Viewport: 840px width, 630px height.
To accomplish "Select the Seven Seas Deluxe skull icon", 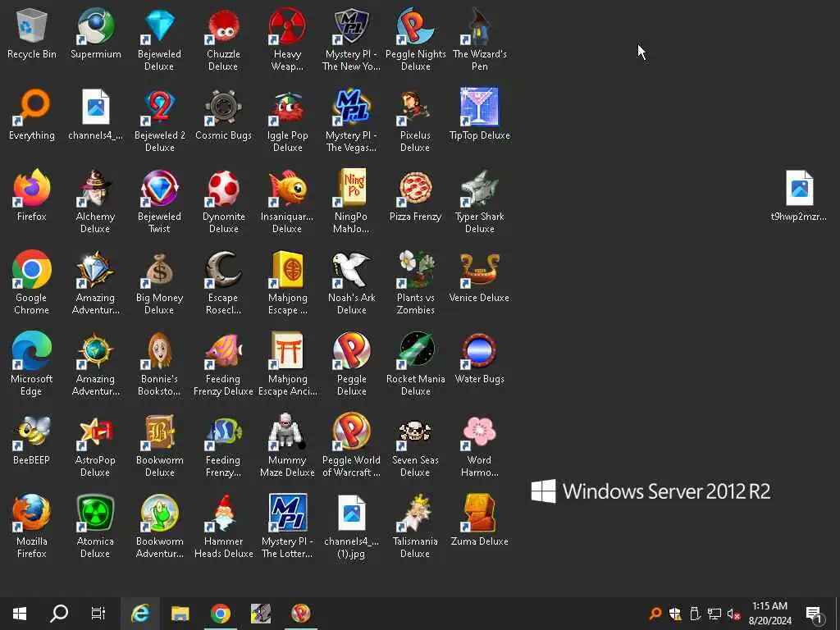I will coord(415,445).
